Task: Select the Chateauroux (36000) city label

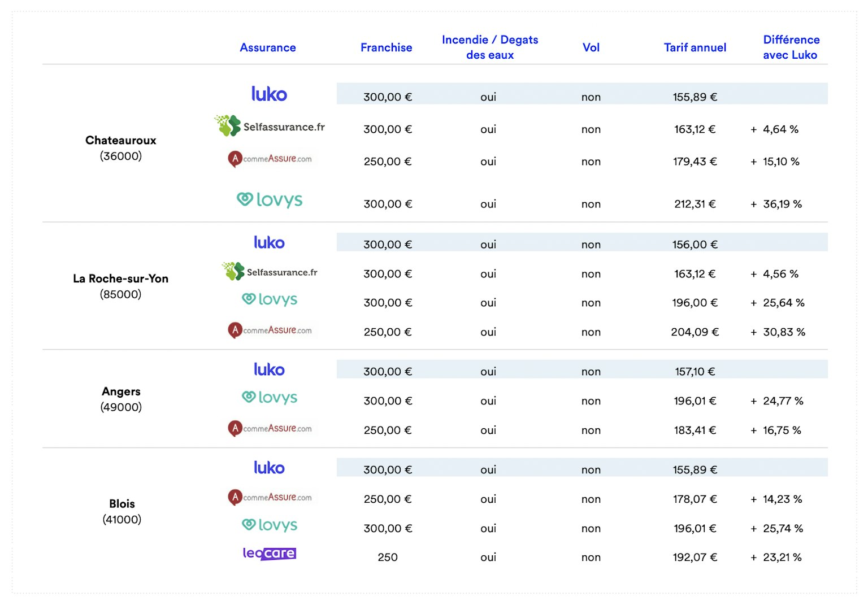Action: (121, 148)
